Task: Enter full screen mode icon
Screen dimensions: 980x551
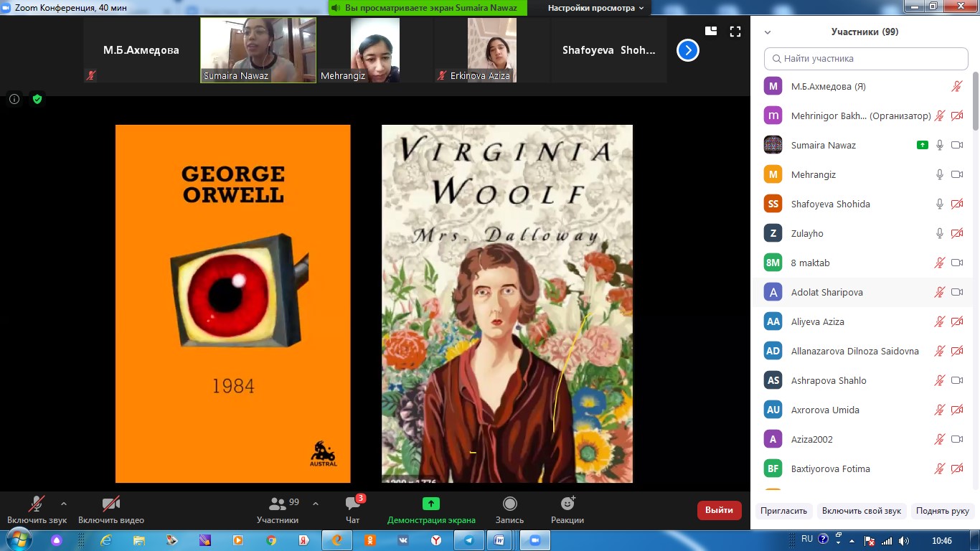Action: tap(735, 32)
